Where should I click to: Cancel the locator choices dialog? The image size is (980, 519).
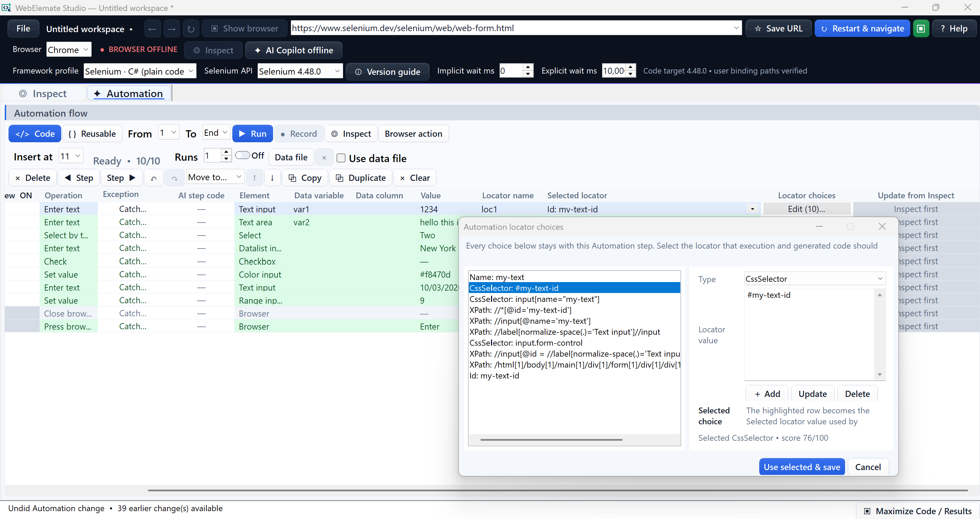[x=868, y=467]
